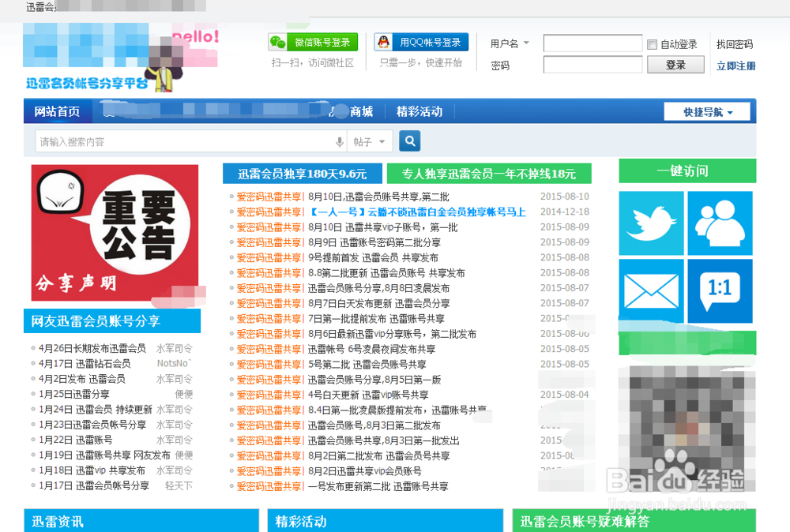This screenshot has width=790, height=532.
Task: Click the 登录 button
Action: 675,65
